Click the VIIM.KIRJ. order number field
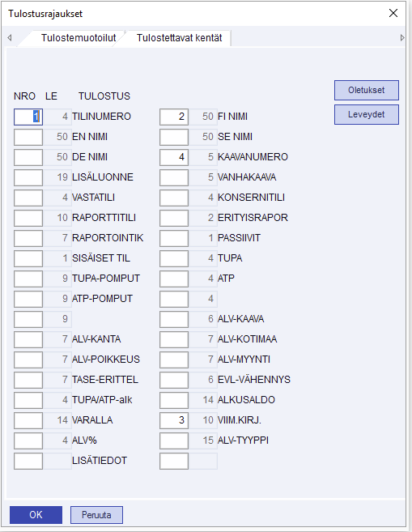This screenshot has height=532, width=412. [174, 420]
